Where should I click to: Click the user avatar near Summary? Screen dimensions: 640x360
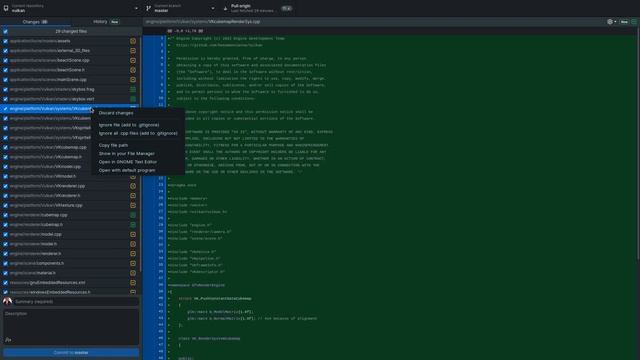7,302
